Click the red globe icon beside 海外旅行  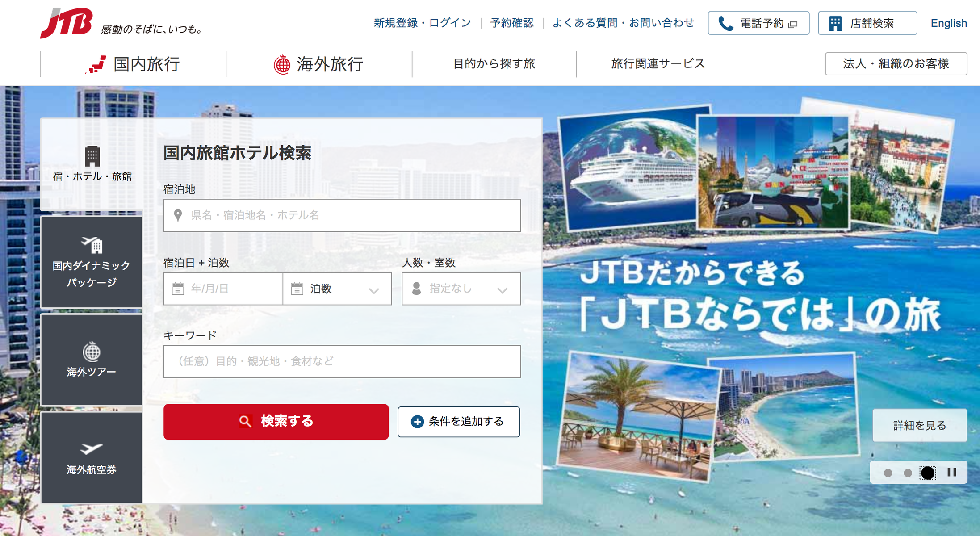click(282, 64)
